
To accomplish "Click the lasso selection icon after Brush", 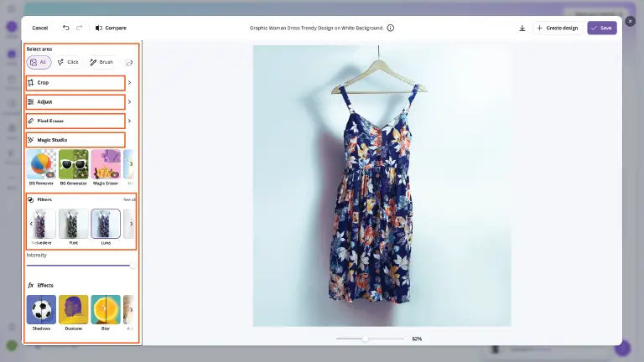I will [x=129, y=62].
